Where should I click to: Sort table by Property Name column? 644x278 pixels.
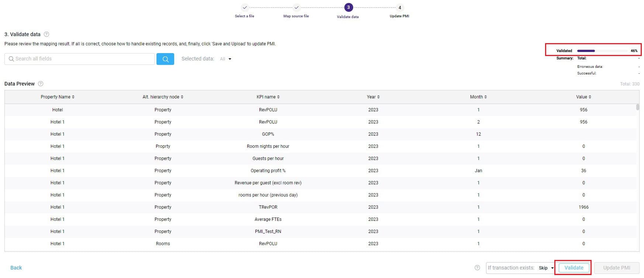[x=58, y=97]
